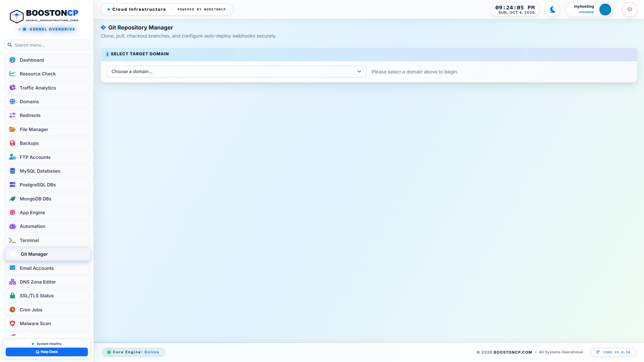The image size is (644, 362).
Task: Click the branch icon in Core version badge
Action: pyautogui.click(x=598, y=352)
